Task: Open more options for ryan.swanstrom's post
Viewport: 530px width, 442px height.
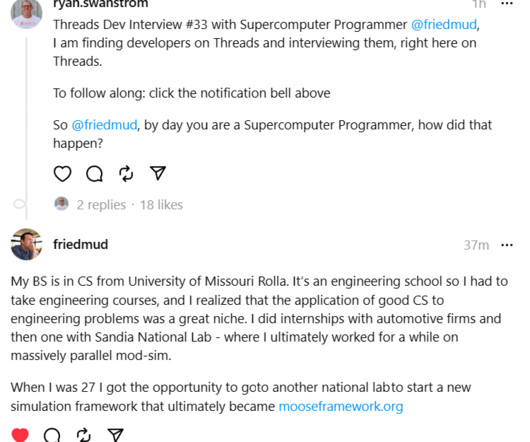Action: 507,3
